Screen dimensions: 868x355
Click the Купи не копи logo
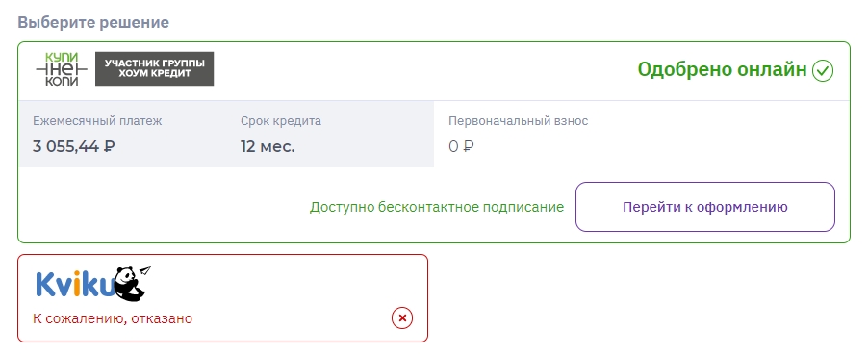(x=62, y=69)
